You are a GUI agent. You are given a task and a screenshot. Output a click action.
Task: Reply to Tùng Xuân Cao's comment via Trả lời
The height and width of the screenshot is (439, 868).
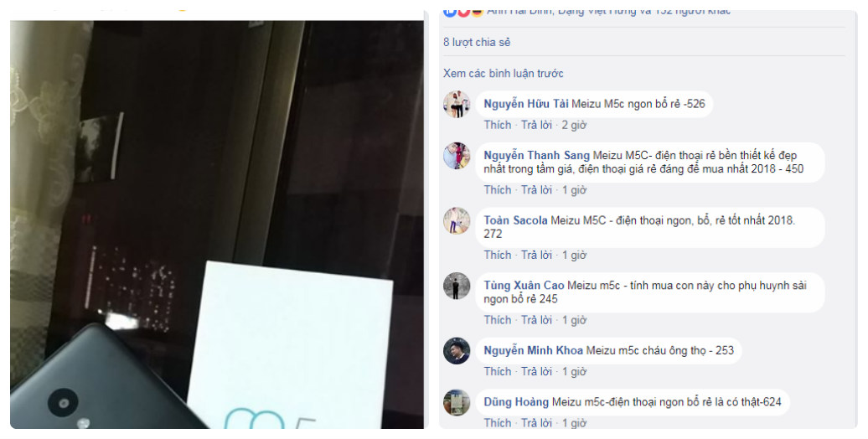coord(536,320)
